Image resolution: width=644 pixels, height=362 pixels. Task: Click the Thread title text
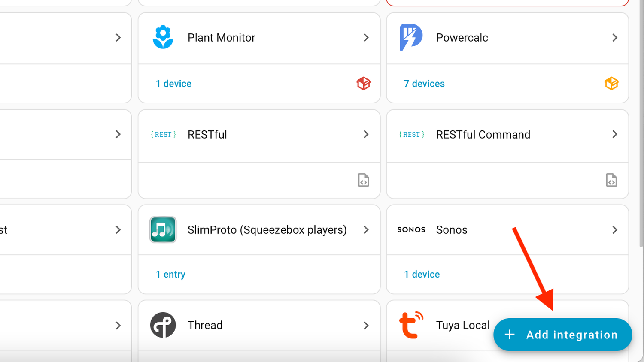pos(205,325)
